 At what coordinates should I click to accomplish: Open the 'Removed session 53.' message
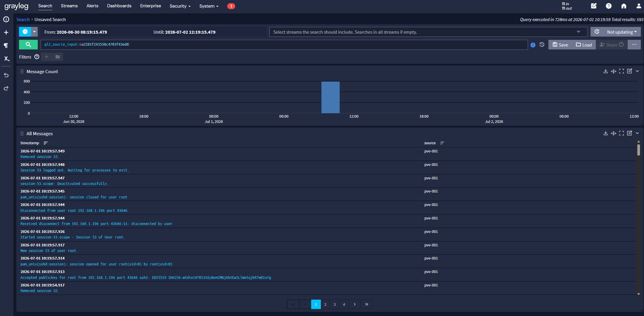[40, 157]
